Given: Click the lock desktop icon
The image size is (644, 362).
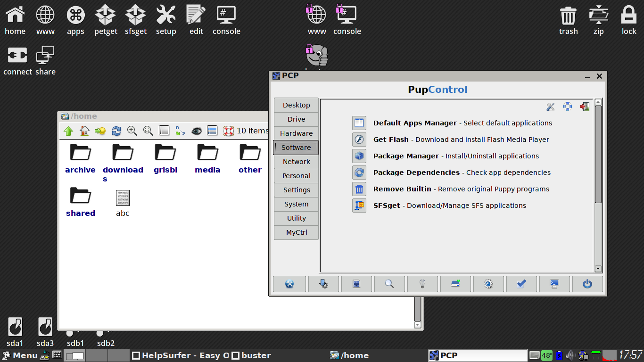Looking at the screenshot, I should [629, 20].
